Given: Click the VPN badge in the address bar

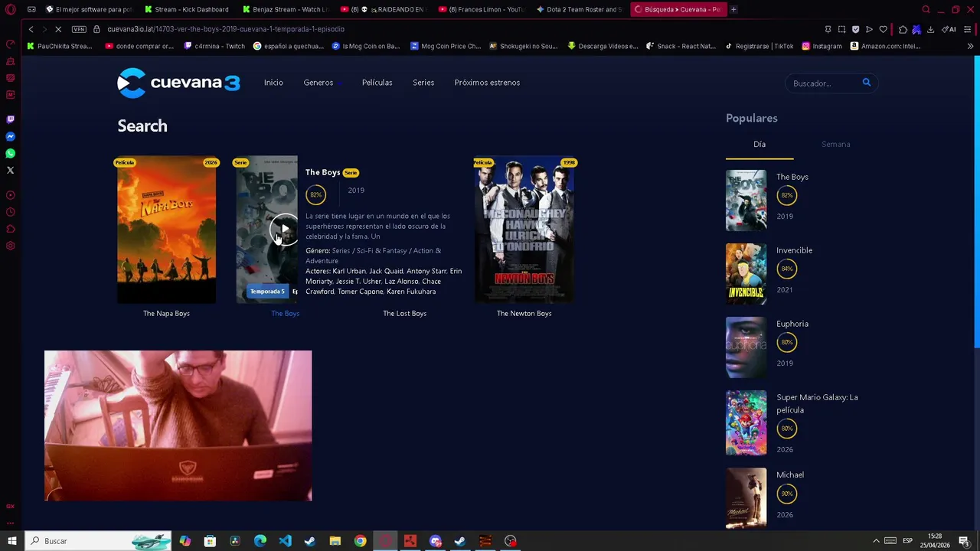Looking at the screenshot, I should click(x=79, y=29).
